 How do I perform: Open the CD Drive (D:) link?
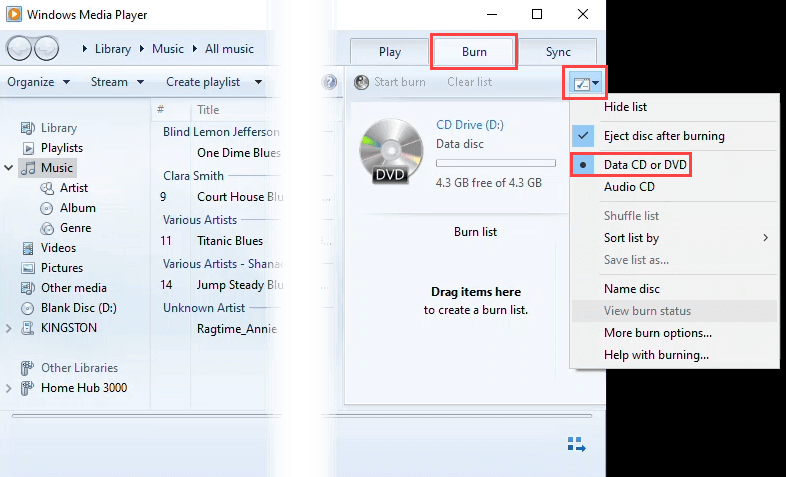point(470,125)
